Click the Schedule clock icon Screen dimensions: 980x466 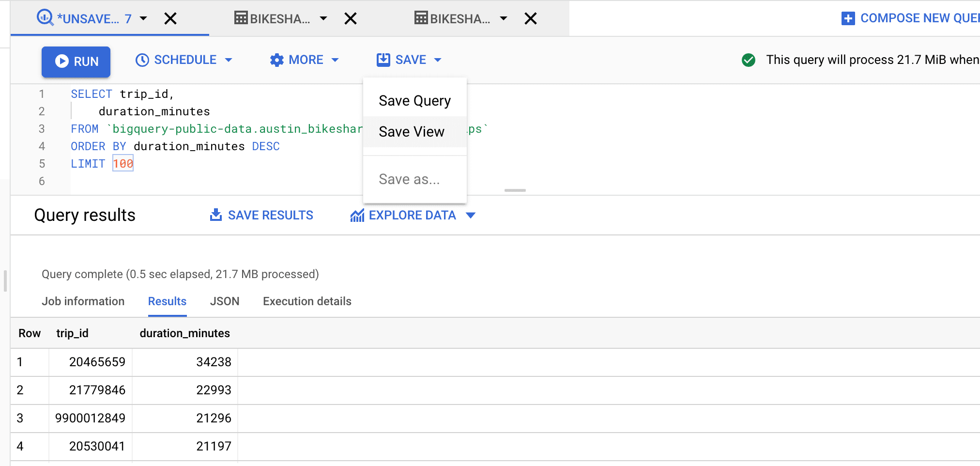(142, 60)
